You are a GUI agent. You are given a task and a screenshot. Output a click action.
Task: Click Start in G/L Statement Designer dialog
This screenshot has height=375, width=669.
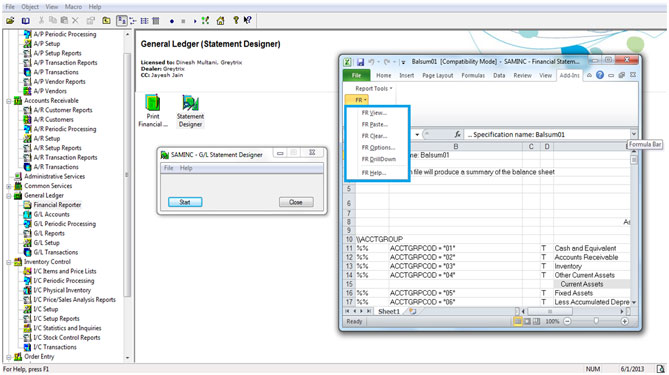[185, 202]
